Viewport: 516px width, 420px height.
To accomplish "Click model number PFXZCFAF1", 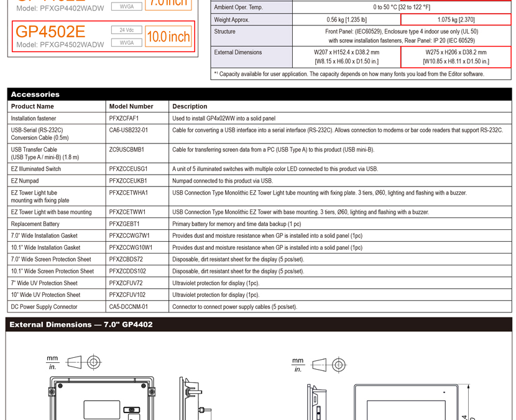I will 124,119.
